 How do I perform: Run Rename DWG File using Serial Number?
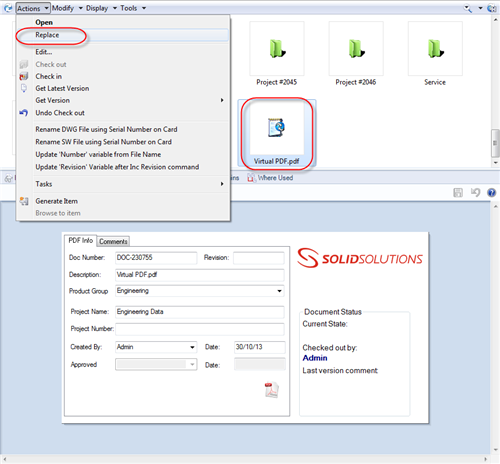(106, 129)
